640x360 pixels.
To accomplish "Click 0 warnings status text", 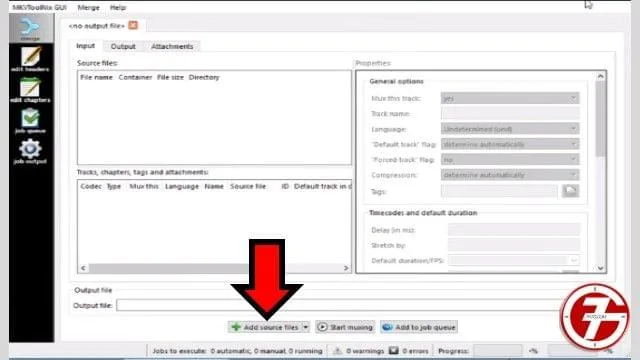I will [x=365, y=351].
